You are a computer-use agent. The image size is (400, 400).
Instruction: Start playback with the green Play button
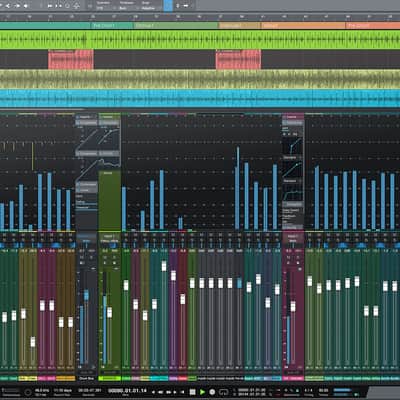pyautogui.click(x=202, y=392)
